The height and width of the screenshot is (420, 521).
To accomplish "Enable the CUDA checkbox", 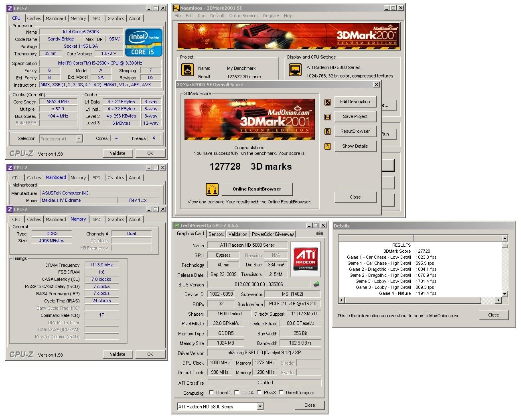I will click(x=237, y=393).
